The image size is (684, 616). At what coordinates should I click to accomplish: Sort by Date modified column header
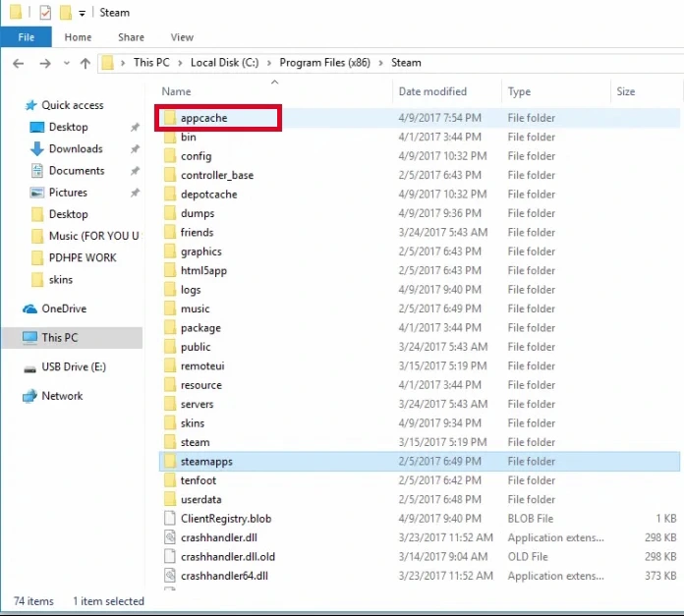(432, 91)
